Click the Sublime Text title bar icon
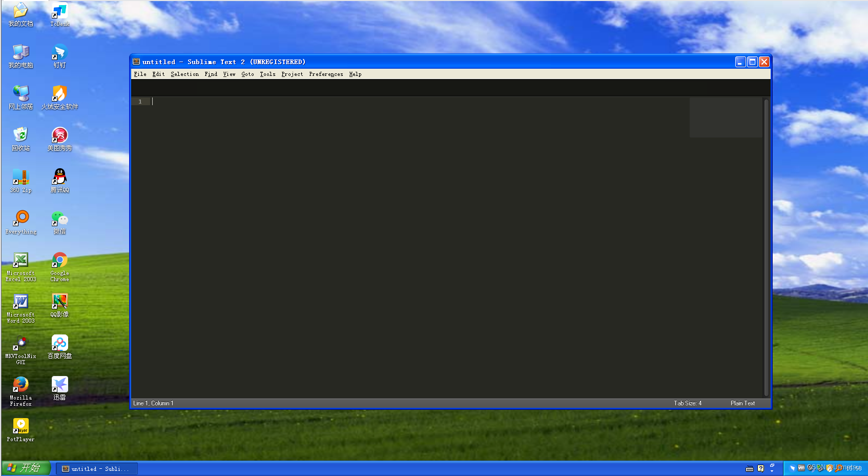This screenshot has height=476, width=868. (136, 62)
